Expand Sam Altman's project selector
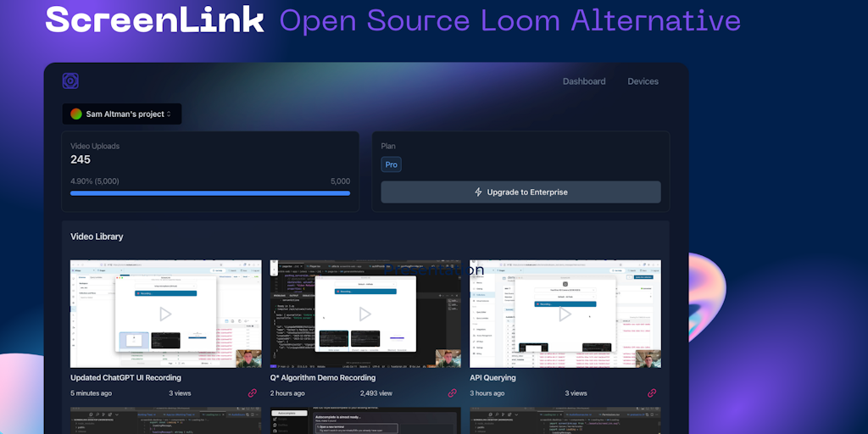Image resolution: width=868 pixels, height=434 pixels. [122, 114]
